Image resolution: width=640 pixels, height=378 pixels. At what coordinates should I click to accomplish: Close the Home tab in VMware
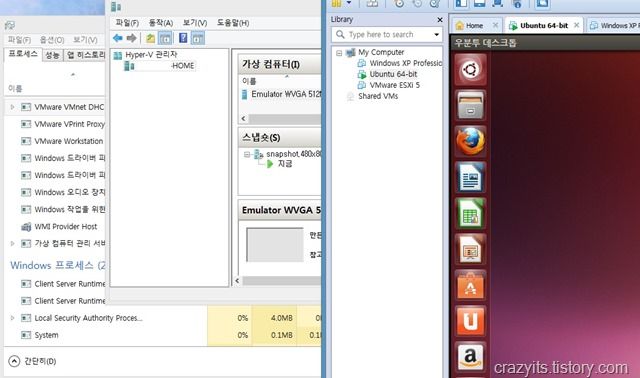(495, 25)
